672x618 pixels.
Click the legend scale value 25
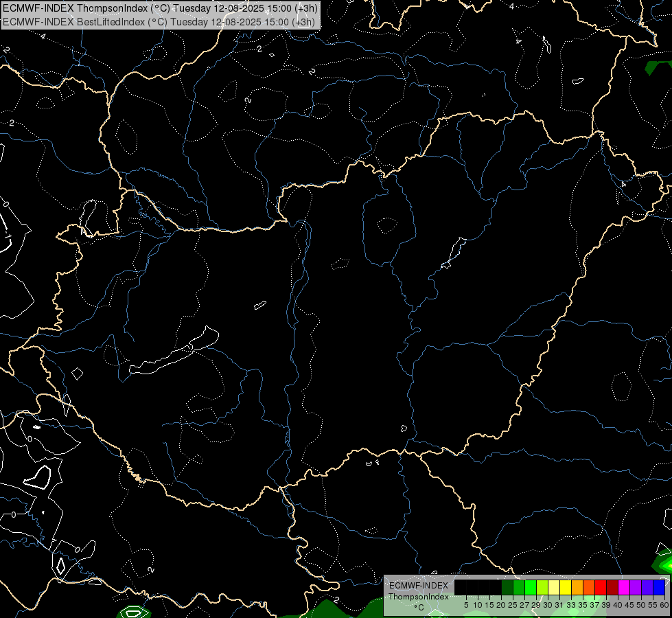click(513, 605)
